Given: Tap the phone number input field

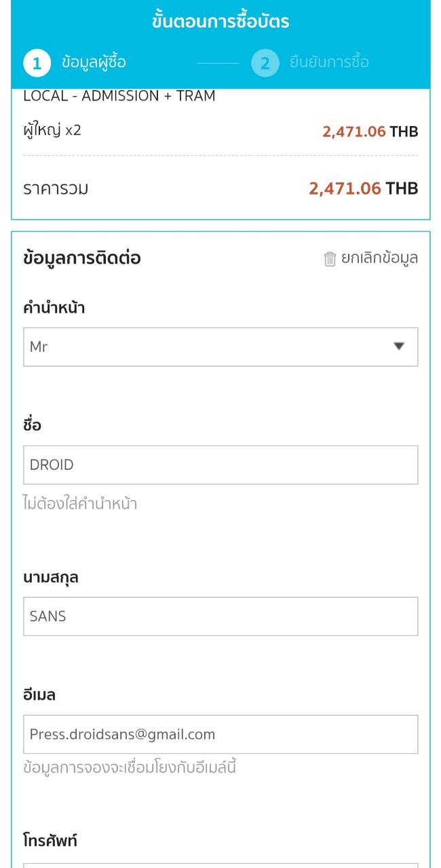Looking at the screenshot, I should tap(220, 864).
